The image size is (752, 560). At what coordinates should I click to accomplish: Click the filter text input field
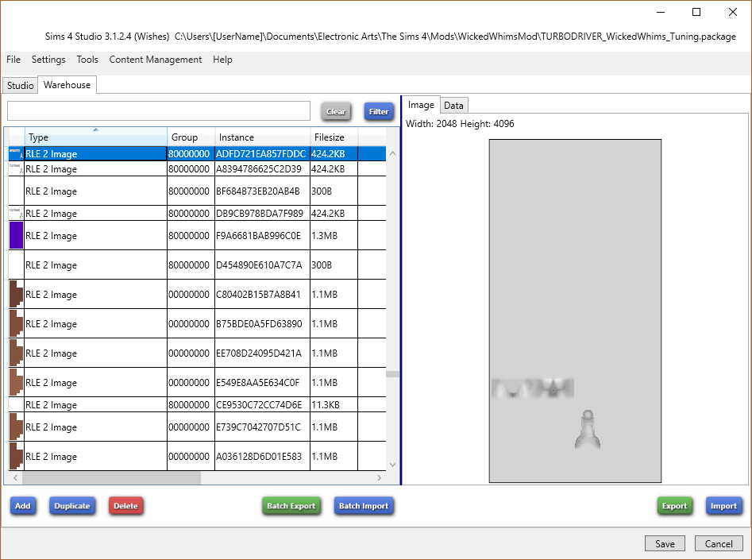click(159, 111)
